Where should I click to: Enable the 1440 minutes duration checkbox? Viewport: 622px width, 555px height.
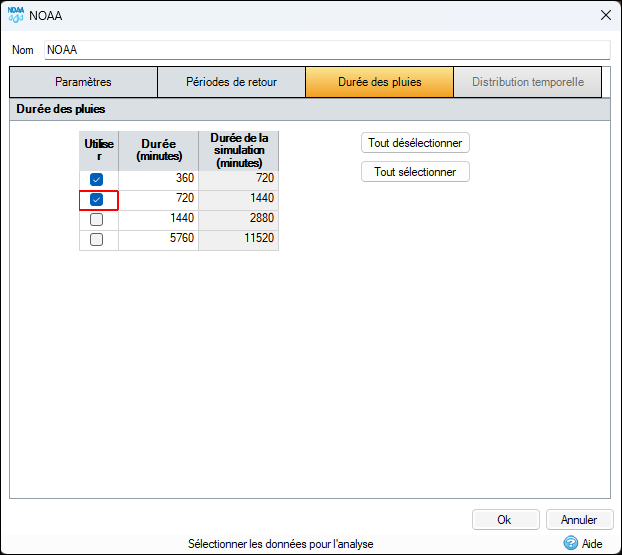[96, 219]
